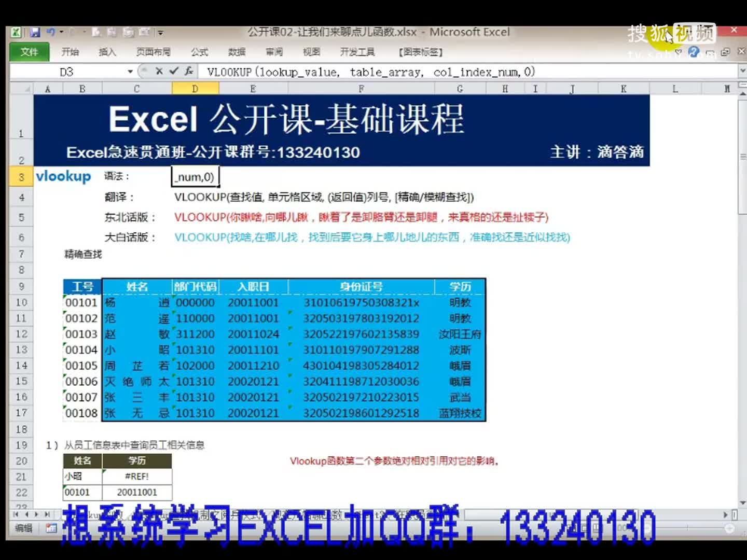
Task: Switch to the 视图 ribbon tab
Action: [311, 52]
